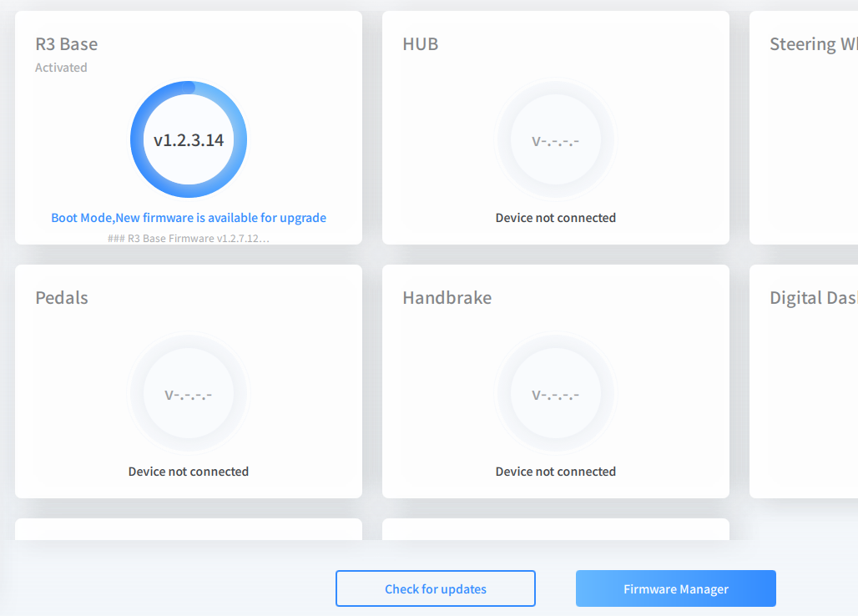This screenshot has width=858, height=616.
Task: Select the Steering Wheel card title
Action: tap(811, 44)
